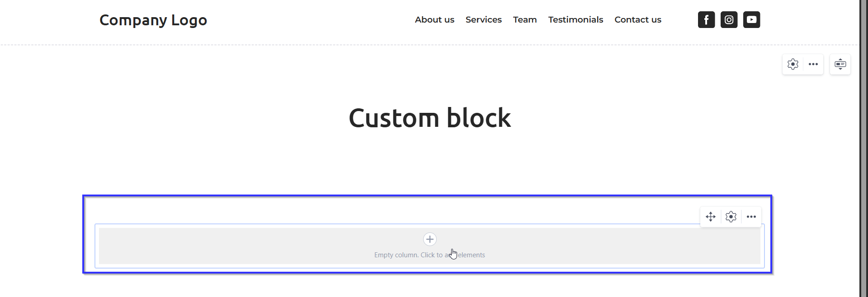Grab the move handle of the row toolbar
This screenshot has height=297, width=868.
[x=711, y=217]
